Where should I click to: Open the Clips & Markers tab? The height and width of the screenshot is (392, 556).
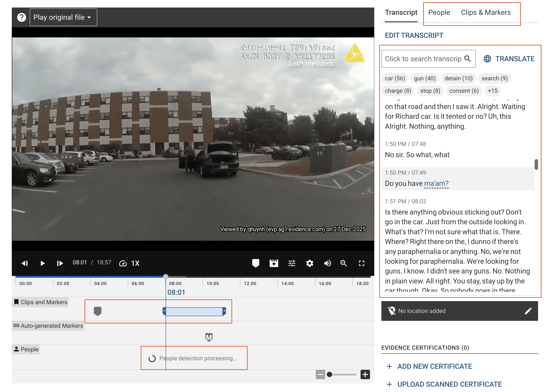coord(485,12)
